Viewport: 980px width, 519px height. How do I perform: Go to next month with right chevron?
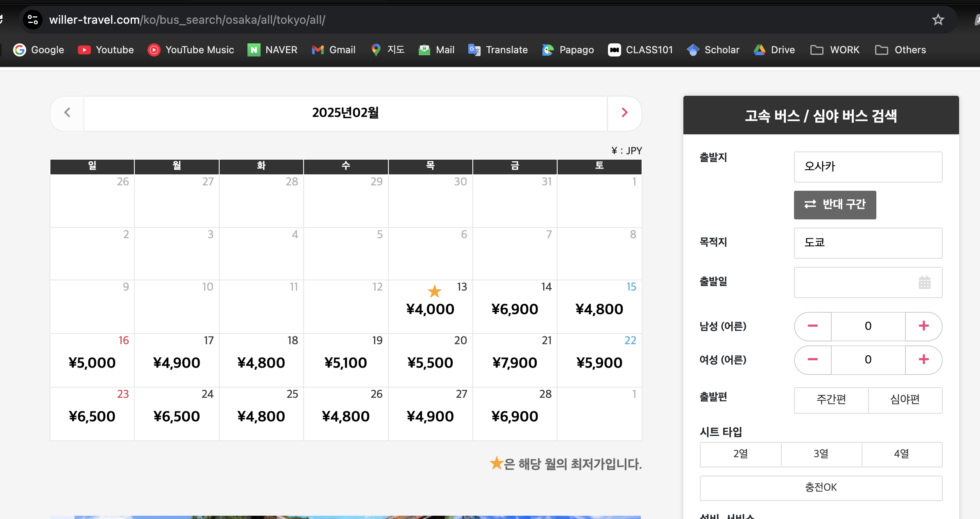point(624,113)
